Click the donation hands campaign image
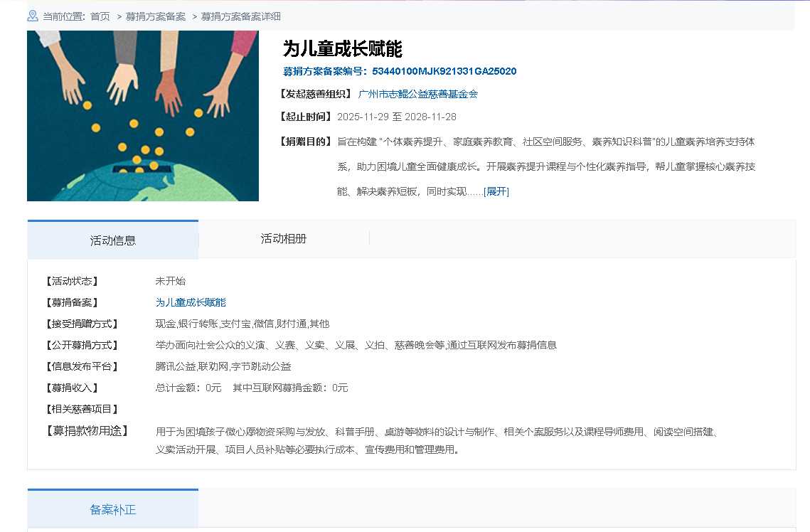This screenshot has width=810, height=532. (143, 116)
